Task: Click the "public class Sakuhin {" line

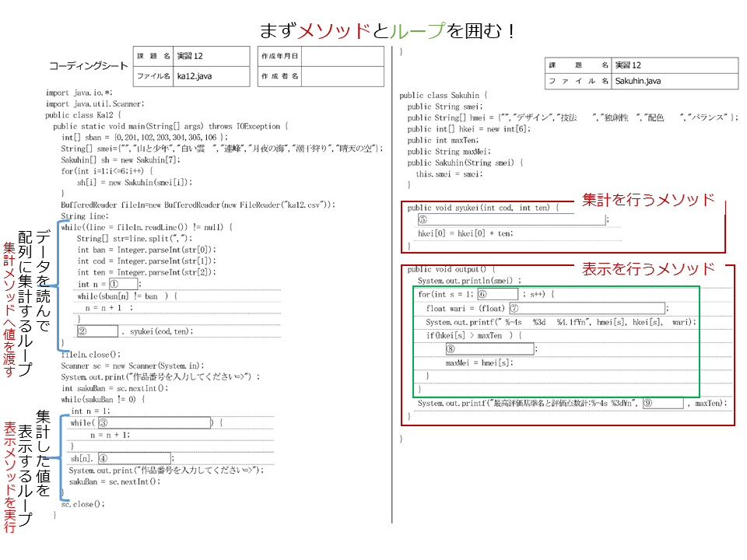Action: [444, 95]
